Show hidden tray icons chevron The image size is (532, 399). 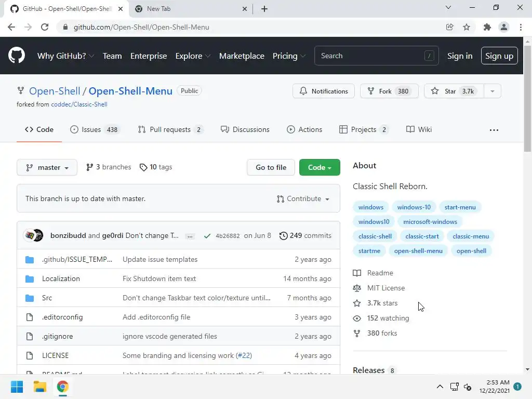pyautogui.click(x=440, y=387)
